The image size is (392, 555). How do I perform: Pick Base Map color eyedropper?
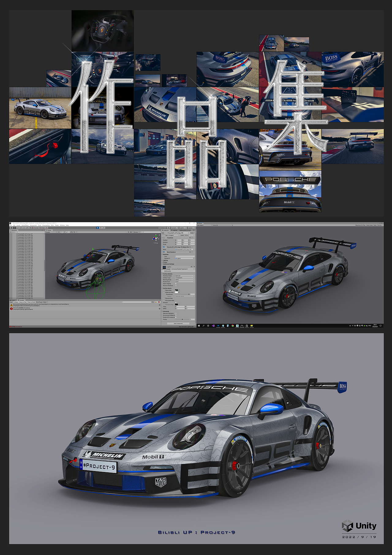(x=179, y=290)
